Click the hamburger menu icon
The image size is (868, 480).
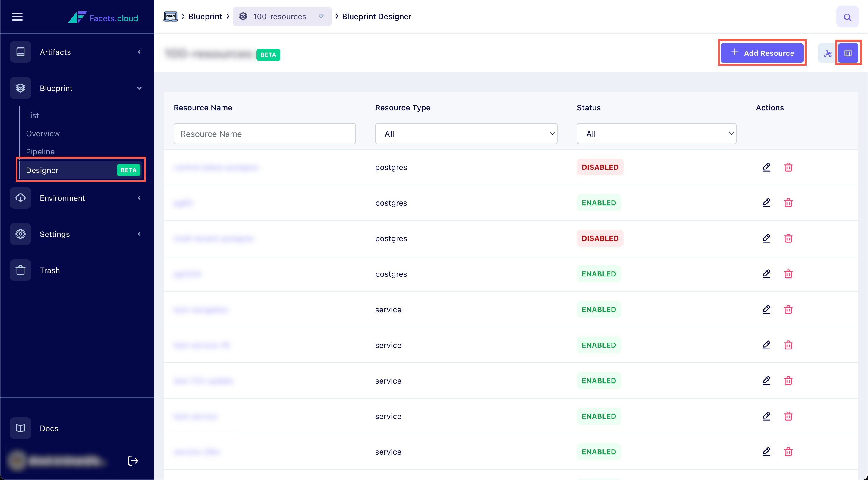coord(17,17)
